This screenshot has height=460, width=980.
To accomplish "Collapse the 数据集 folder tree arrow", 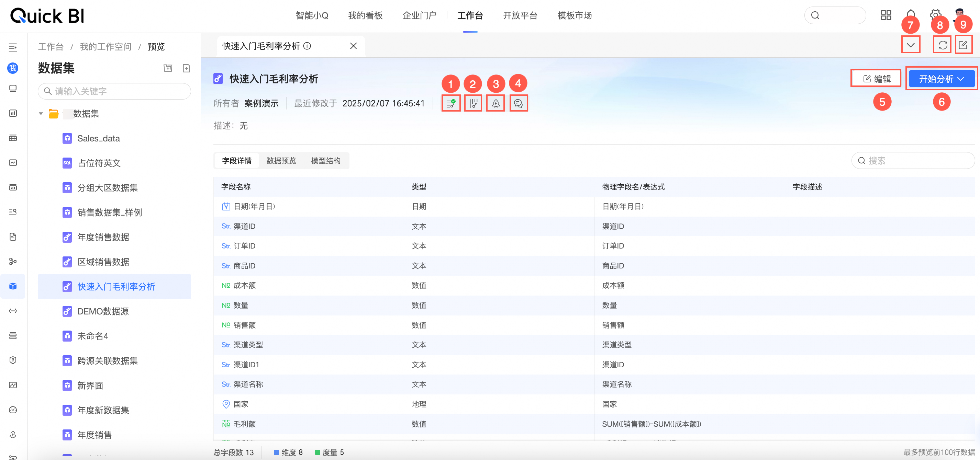I will tap(41, 114).
